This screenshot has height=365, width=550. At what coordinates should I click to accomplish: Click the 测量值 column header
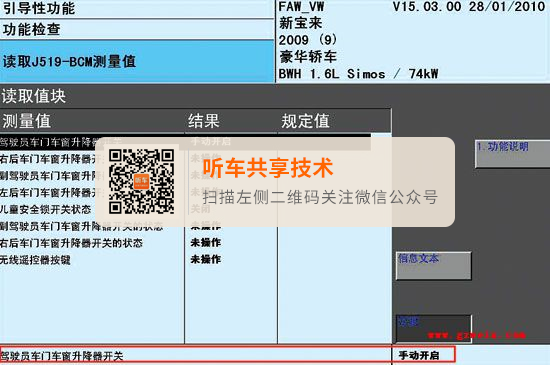coord(92,121)
